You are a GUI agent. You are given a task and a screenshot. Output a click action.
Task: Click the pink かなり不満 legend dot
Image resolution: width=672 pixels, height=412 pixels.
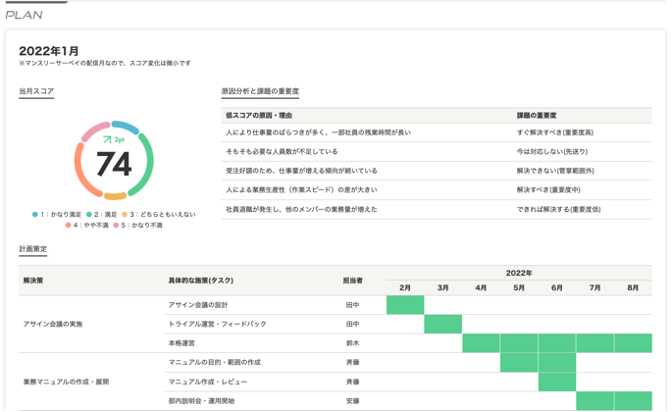[x=117, y=226]
